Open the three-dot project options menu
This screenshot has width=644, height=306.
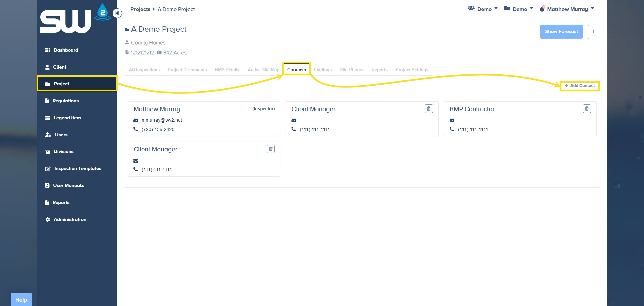(593, 32)
